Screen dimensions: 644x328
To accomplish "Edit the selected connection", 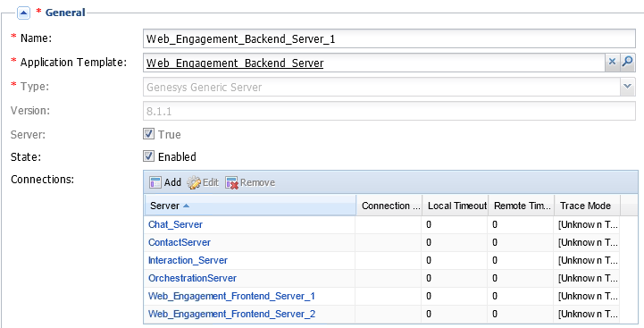I will point(203,182).
